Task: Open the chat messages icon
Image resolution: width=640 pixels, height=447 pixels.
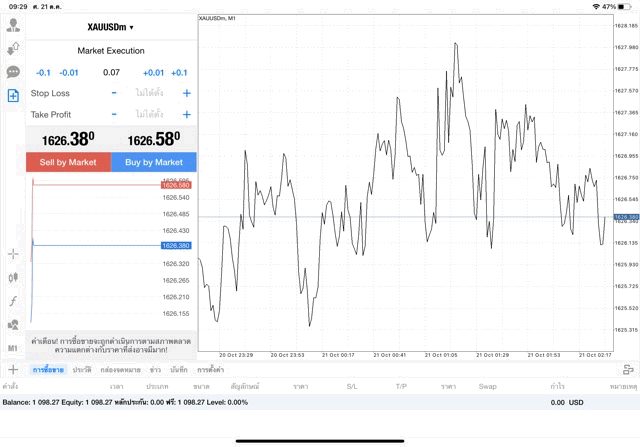Action: [13, 72]
